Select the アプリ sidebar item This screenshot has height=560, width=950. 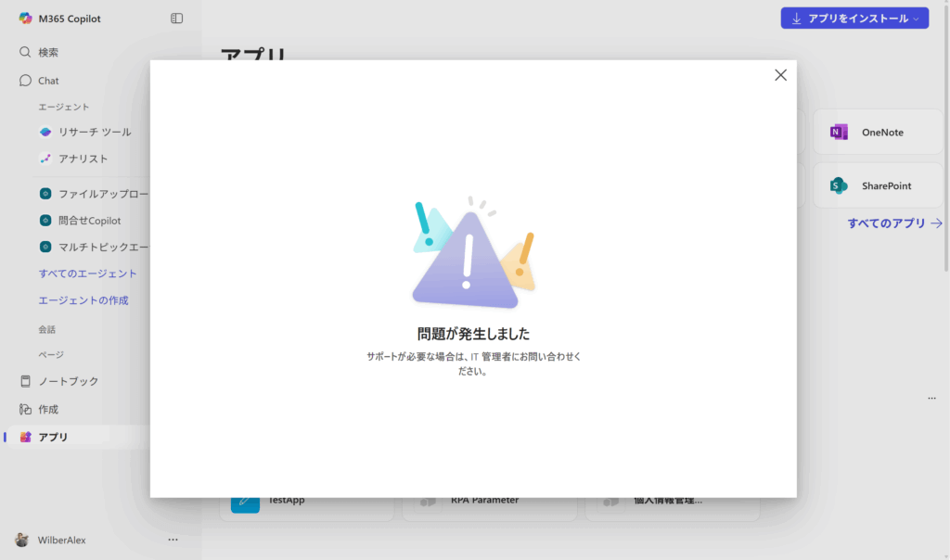53,437
